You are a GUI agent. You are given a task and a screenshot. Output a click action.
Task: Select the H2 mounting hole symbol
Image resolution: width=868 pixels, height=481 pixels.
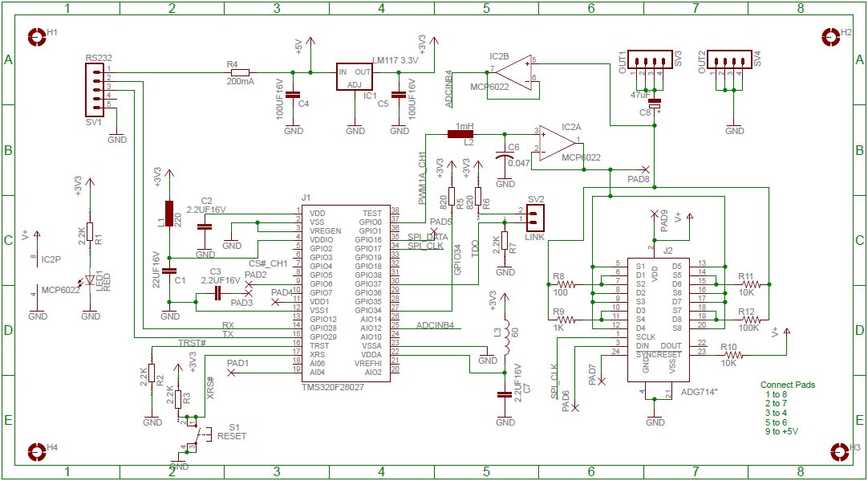(829, 37)
